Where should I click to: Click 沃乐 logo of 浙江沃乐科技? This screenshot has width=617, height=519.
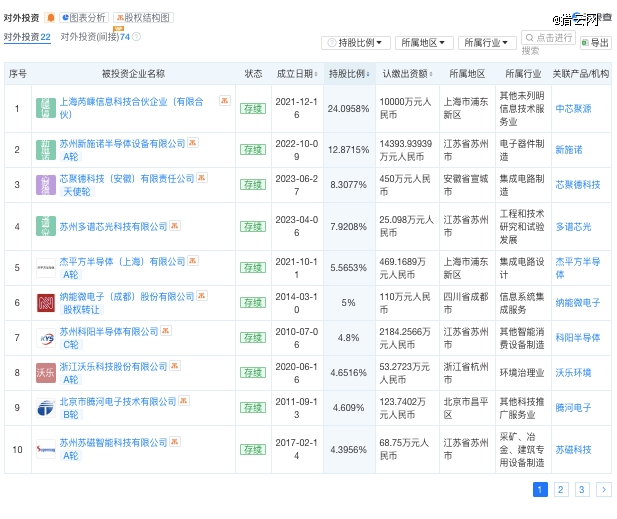point(46,373)
